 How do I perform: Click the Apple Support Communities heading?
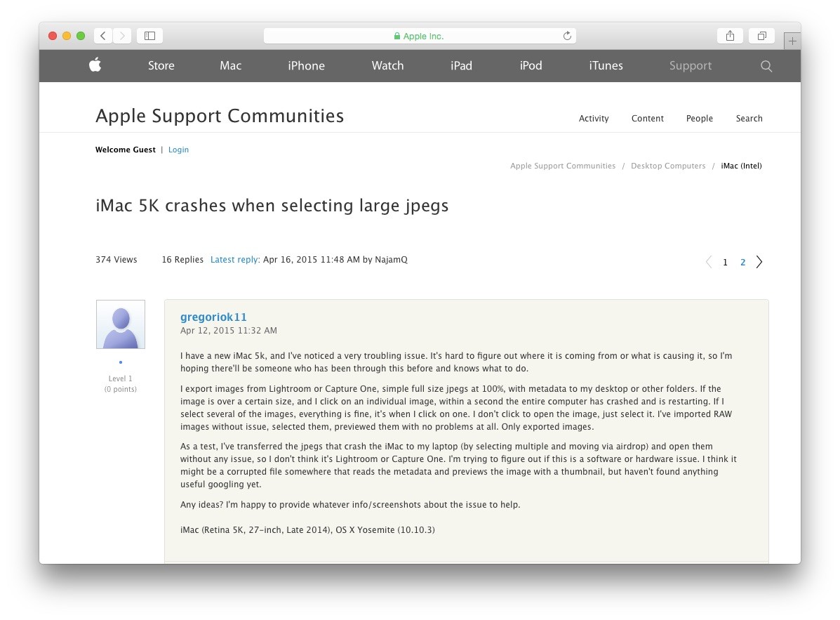pyautogui.click(x=220, y=117)
